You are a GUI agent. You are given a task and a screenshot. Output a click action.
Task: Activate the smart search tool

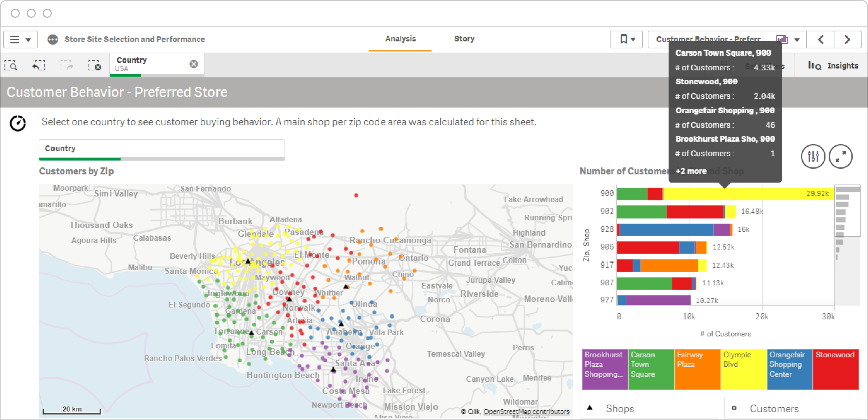(11, 65)
